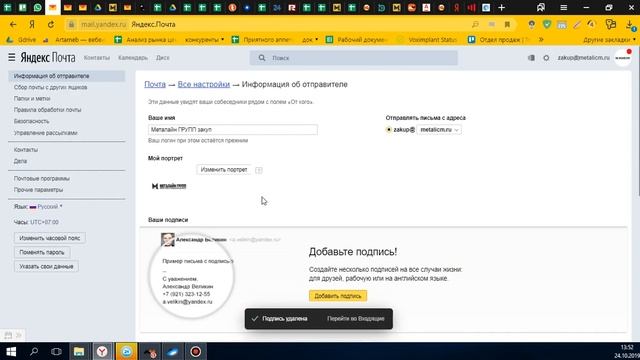Open Дела in settings sidebar
This screenshot has height=360, width=640.
click(20, 161)
